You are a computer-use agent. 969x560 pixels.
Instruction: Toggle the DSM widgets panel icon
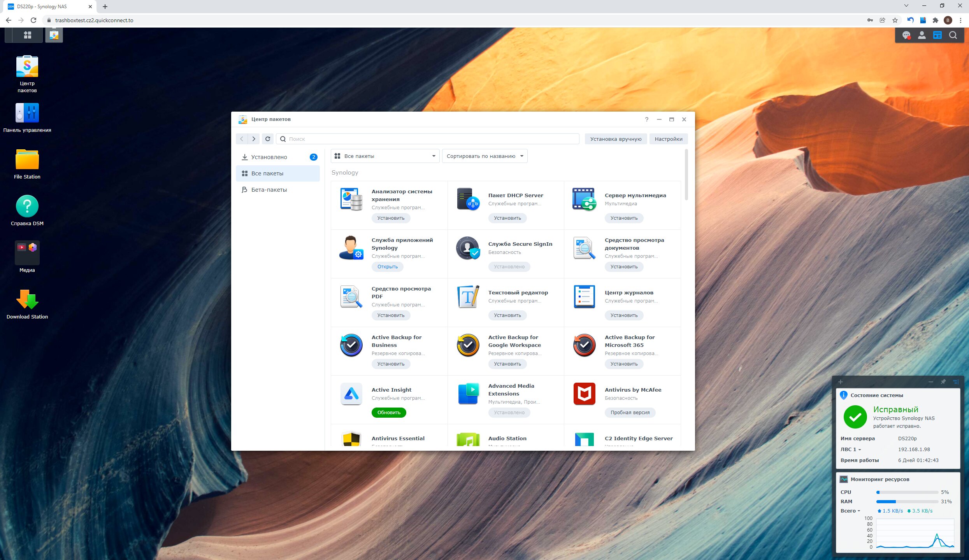tap(937, 35)
